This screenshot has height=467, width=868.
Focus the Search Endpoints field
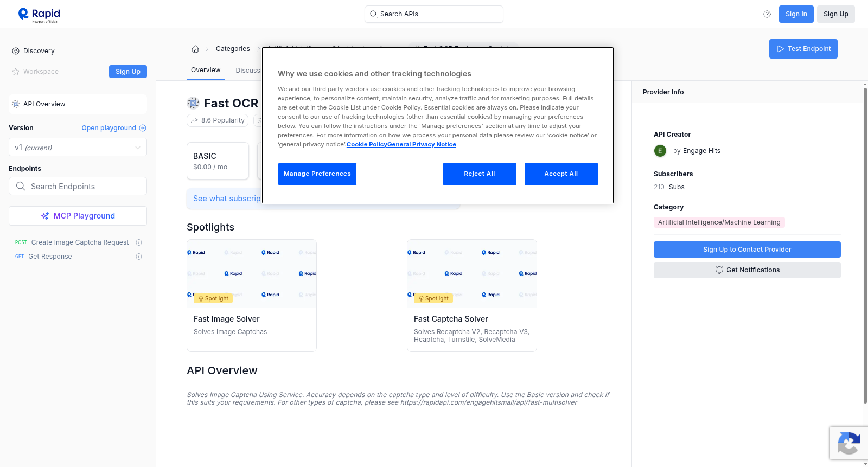pos(78,186)
